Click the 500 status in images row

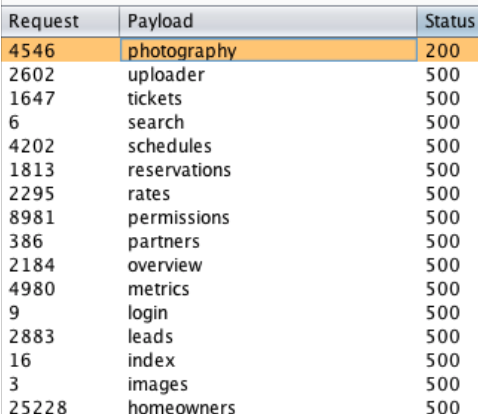pos(443,385)
